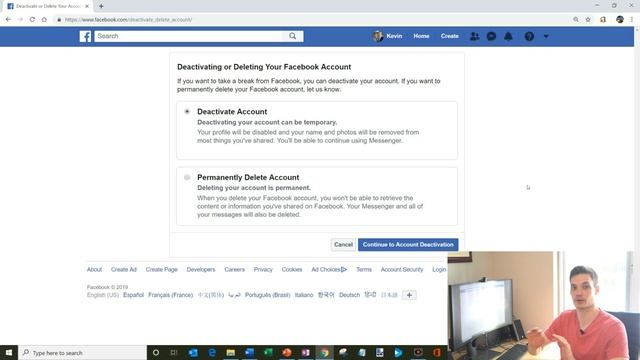Open the Messenger icon

click(491, 36)
